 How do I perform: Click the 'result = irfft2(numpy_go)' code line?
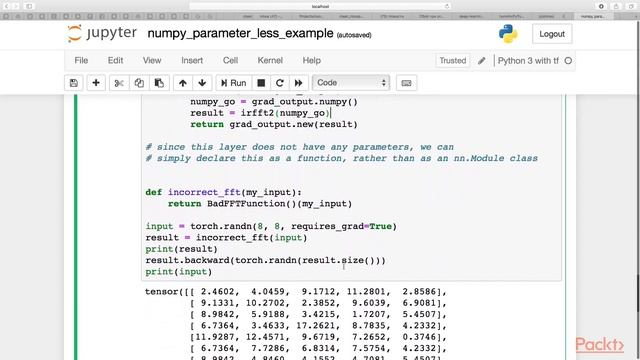pos(260,113)
